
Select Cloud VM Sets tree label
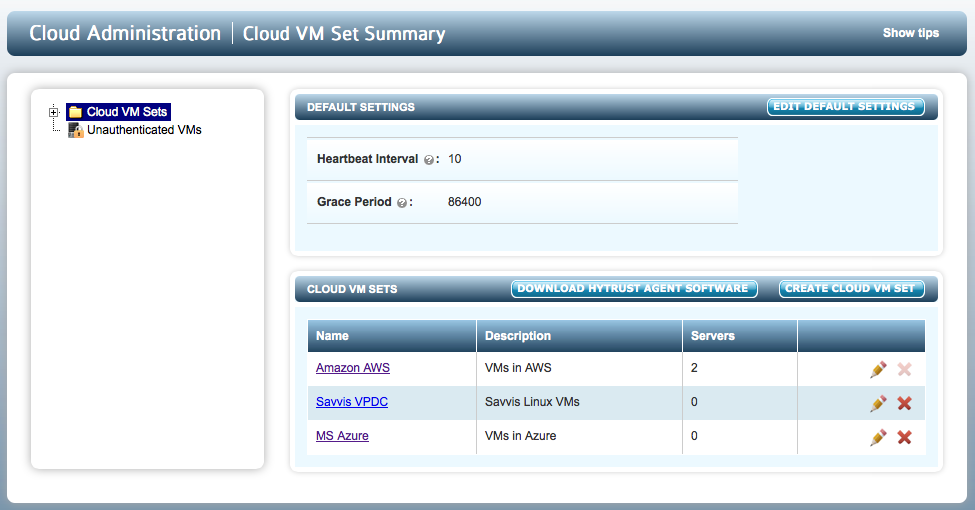click(x=127, y=112)
